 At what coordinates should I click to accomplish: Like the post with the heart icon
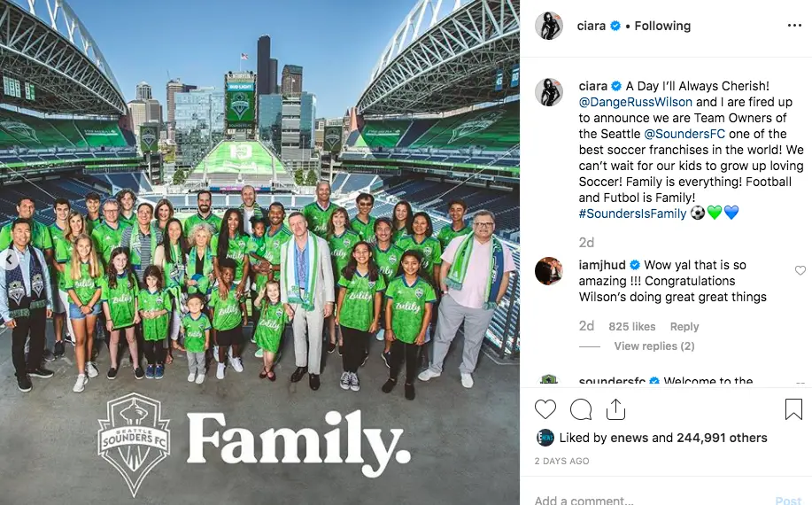[545, 409]
